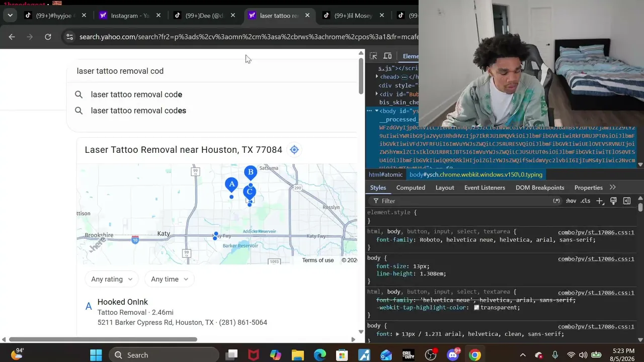Select the body#ysch breadcrumb item
This screenshot has height=362, width=644.
[x=476, y=174]
